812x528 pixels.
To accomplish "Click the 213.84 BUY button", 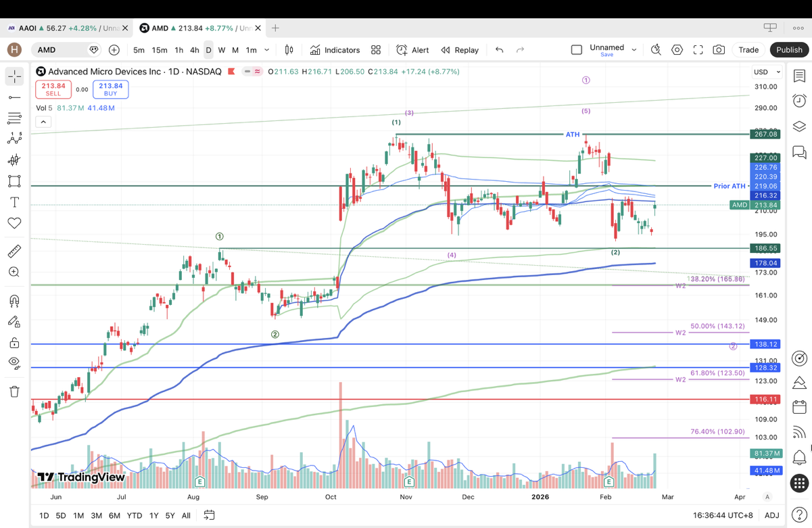I will tap(111, 89).
